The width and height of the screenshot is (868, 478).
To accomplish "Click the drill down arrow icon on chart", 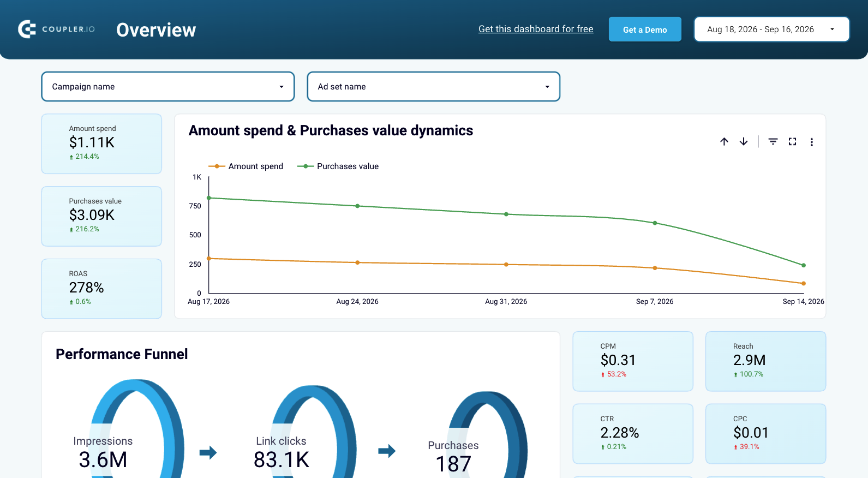I will 744,142.
